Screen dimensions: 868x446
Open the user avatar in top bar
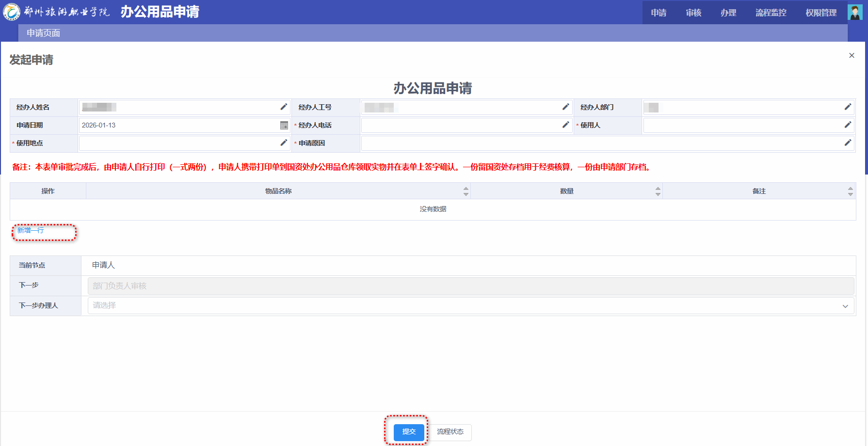(x=854, y=12)
